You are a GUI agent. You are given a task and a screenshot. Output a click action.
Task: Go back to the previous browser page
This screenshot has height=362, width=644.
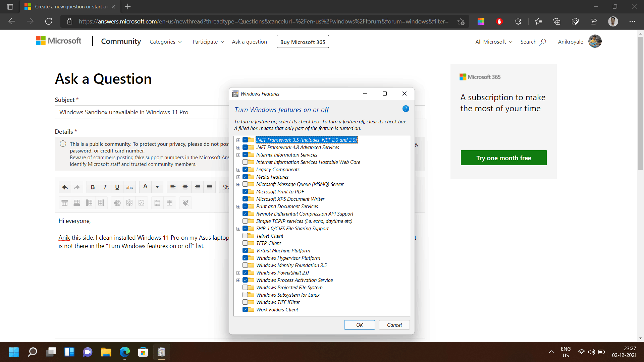(x=12, y=21)
